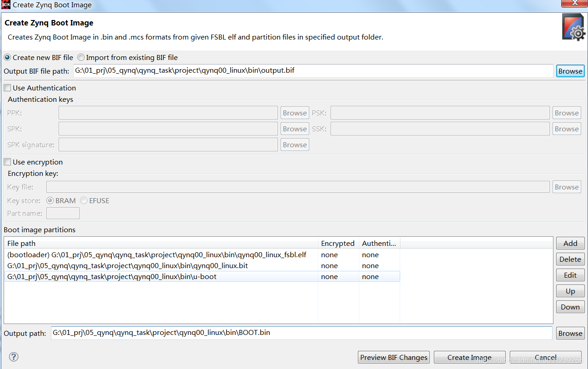Click the Encrypted column header
The image size is (588, 369).
pyautogui.click(x=338, y=243)
